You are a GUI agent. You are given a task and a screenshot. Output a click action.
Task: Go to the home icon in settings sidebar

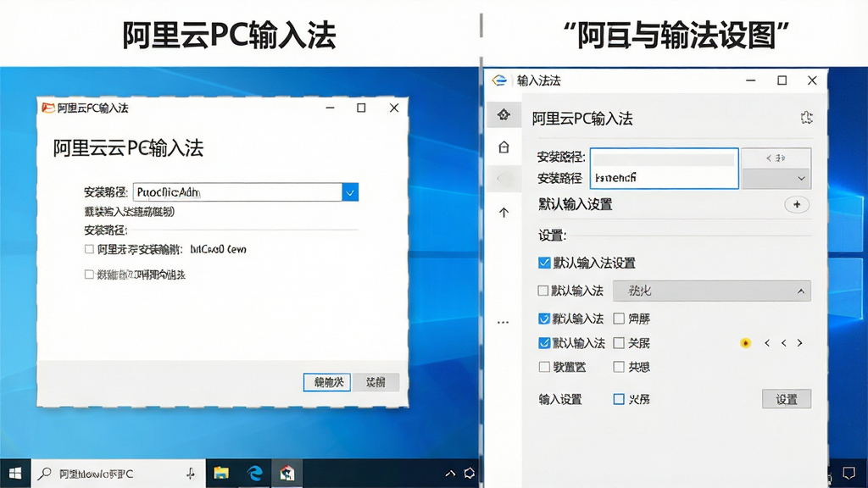coord(504,147)
